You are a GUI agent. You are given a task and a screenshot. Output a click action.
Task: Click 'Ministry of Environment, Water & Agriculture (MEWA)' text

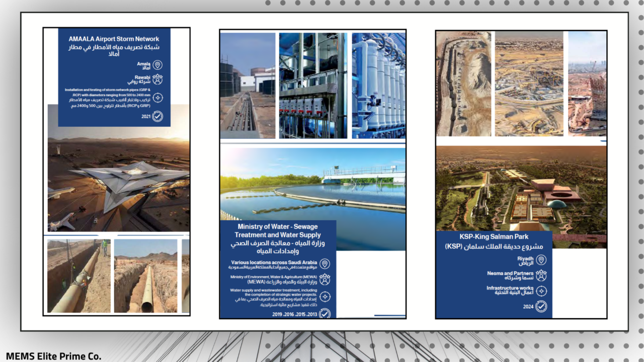tap(274, 277)
